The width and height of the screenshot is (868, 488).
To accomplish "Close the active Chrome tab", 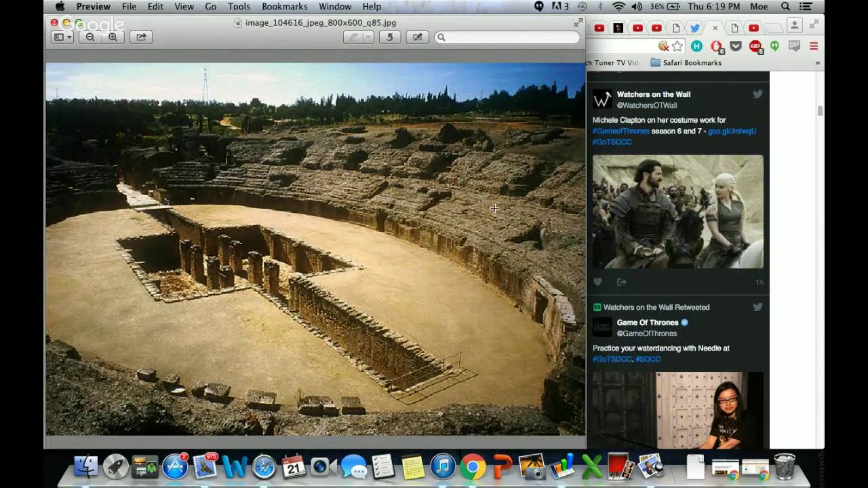I will (715, 28).
